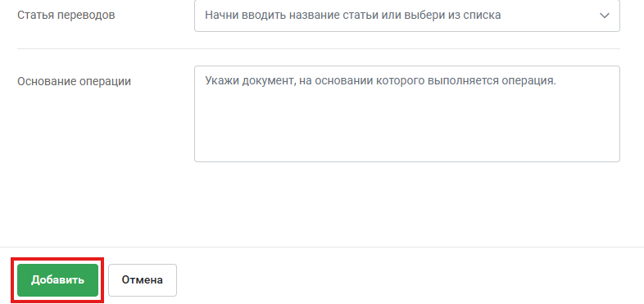Click the white Отмена button beside Добавить
Viewport: 644px width, 304px height.
[143, 280]
